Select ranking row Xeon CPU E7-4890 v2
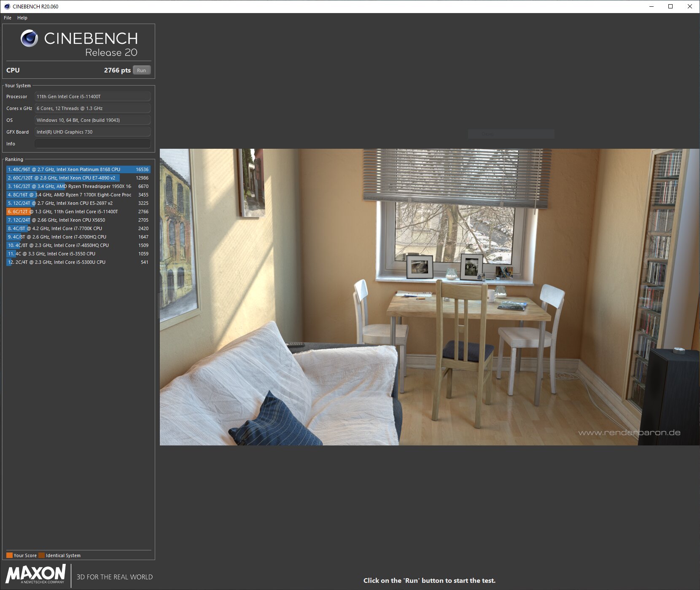The height and width of the screenshot is (590, 700). coord(78,178)
